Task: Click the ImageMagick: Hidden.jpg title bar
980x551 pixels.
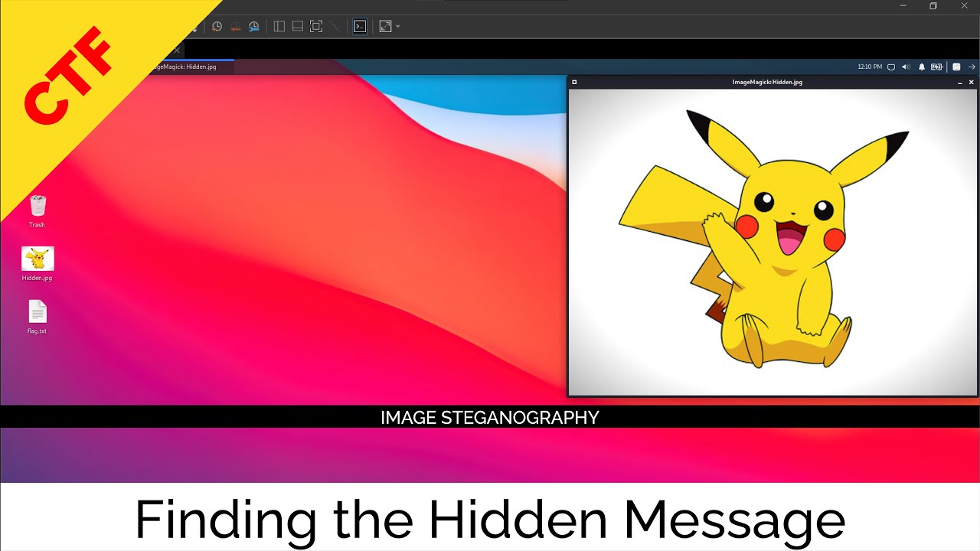Action: click(x=767, y=82)
